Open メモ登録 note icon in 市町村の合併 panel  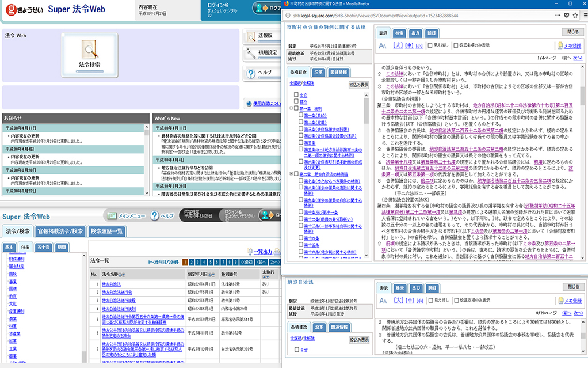560,46
